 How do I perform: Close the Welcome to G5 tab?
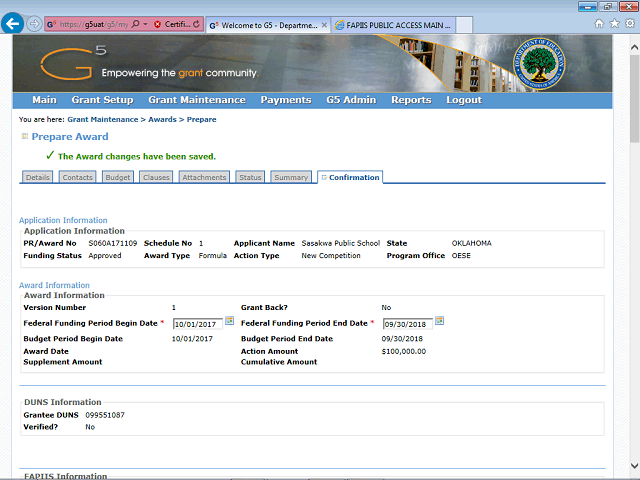(x=324, y=25)
